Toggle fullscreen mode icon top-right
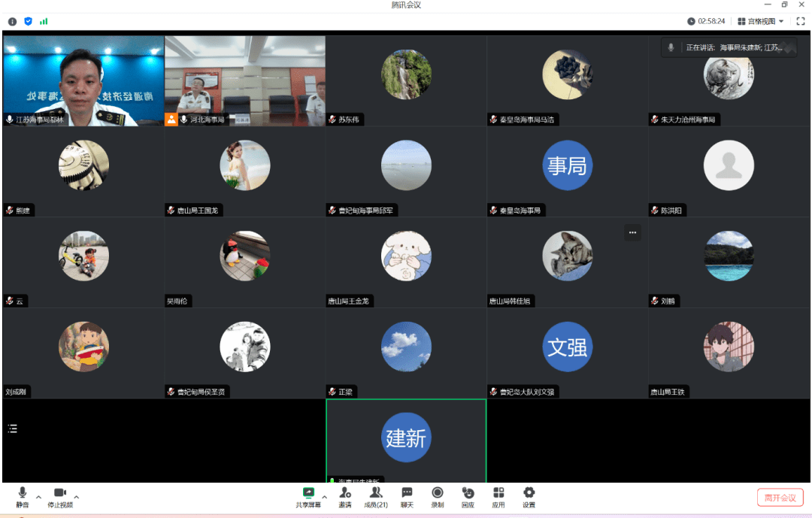The image size is (812, 518). tap(800, 21)
